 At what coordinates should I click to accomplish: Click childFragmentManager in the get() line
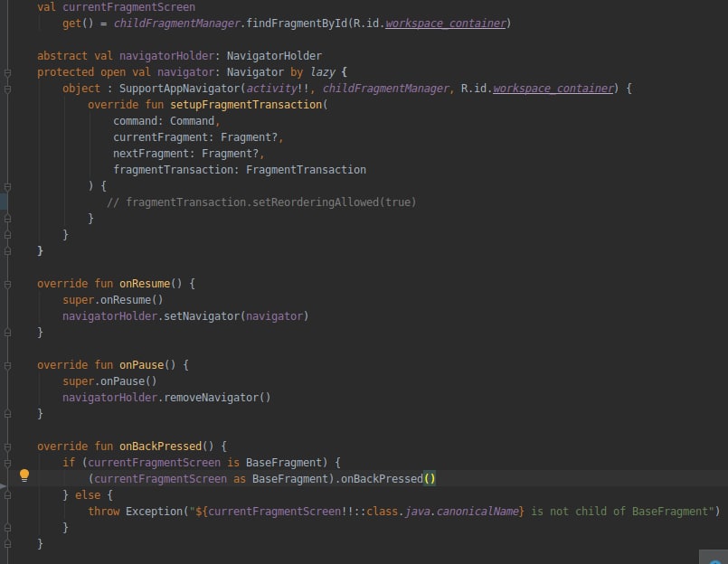(176, 23)
